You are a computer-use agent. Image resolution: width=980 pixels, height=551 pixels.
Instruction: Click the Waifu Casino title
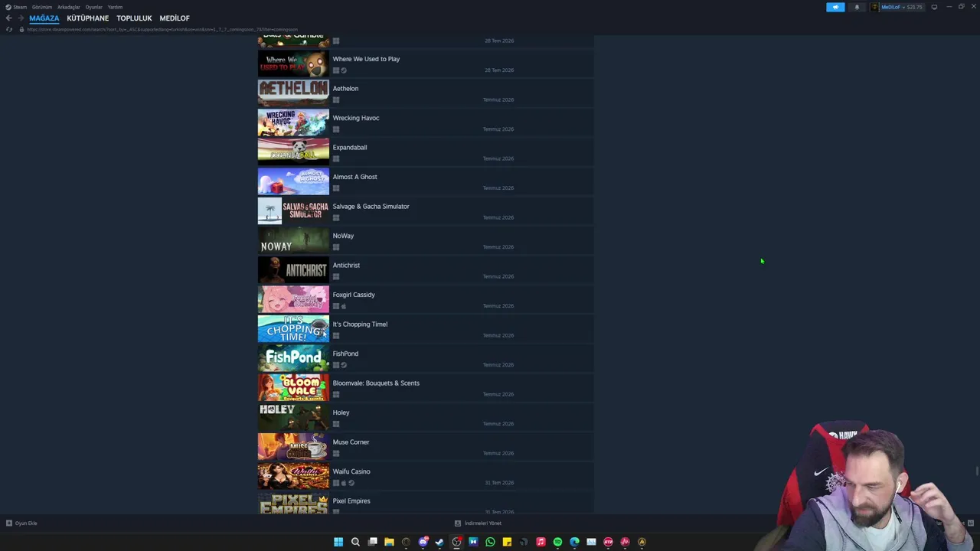[x=351, y=471]
